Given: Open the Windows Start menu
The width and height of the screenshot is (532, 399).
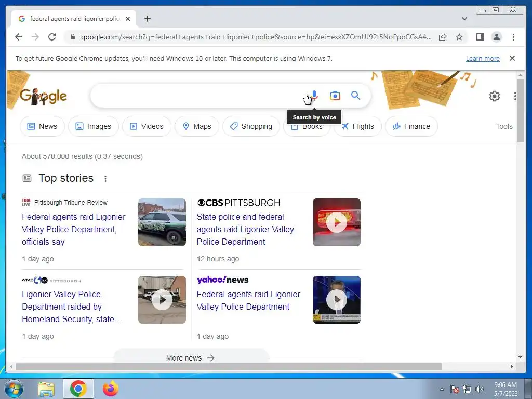Looking at the screenshot, I should pyautogui.click(x=14, y=389).
